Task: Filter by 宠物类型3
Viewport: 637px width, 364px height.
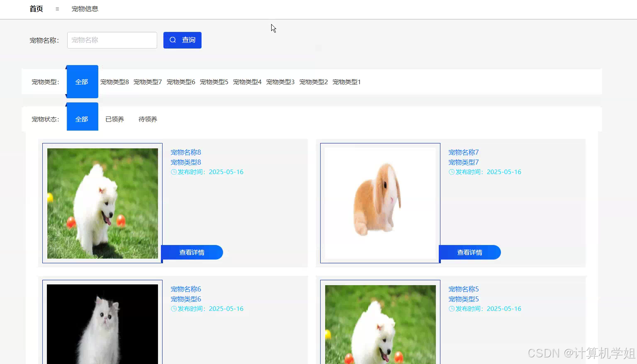Action: [x=280, y=82]
